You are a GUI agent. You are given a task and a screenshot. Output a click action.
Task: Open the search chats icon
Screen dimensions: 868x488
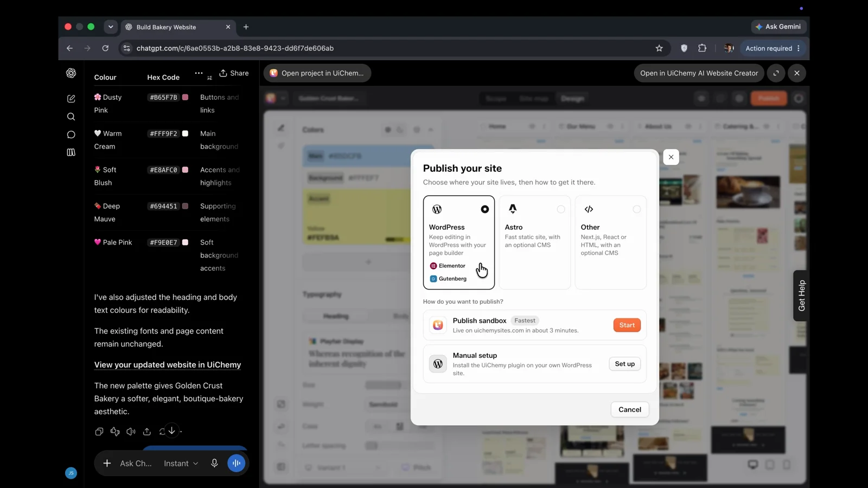pos(71,117)
